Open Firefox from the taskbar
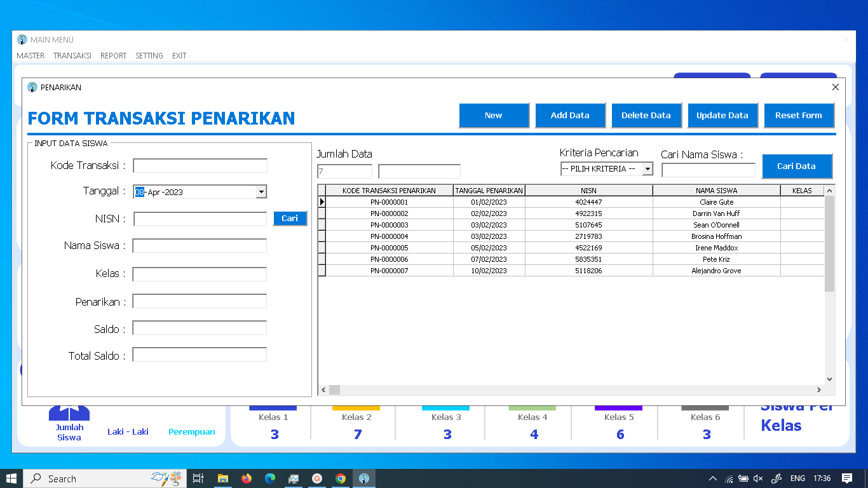Screen dimensions: 868x488 click(247, 478)
